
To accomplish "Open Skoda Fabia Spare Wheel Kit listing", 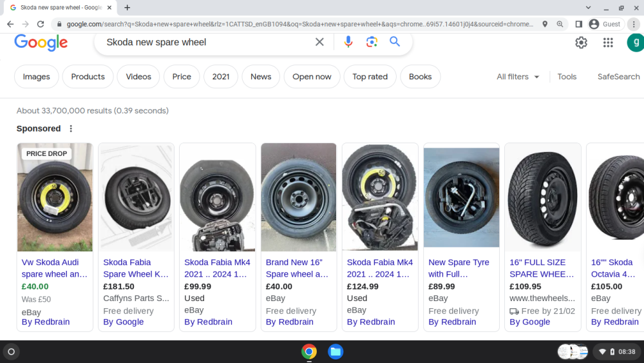I will point(135,268).
